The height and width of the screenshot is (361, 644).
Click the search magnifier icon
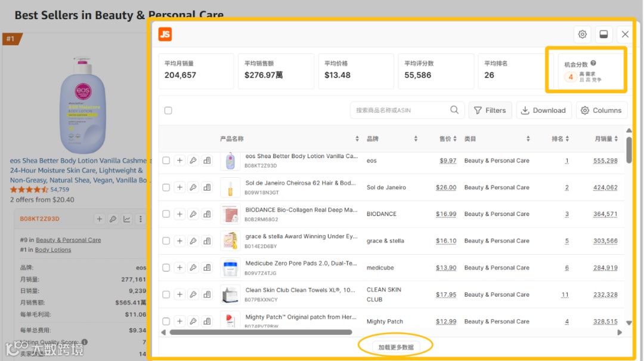point(454,110)
